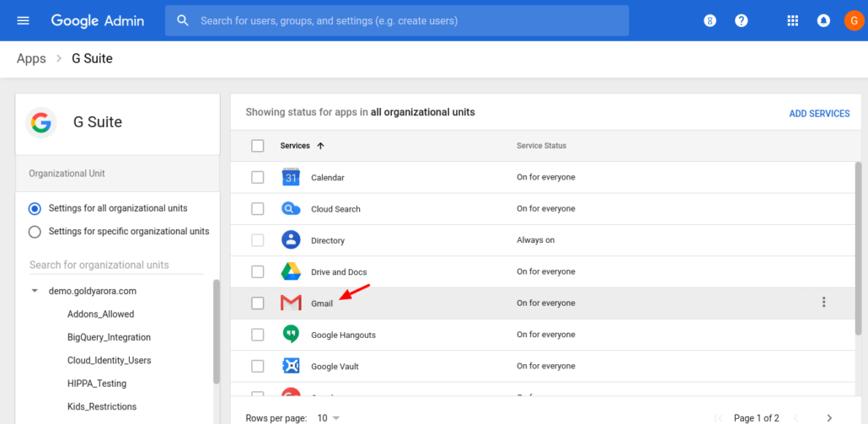Open the help question mark icon
Screen dimensions: 868x424
pyautogui.click(x=742, y=21)
